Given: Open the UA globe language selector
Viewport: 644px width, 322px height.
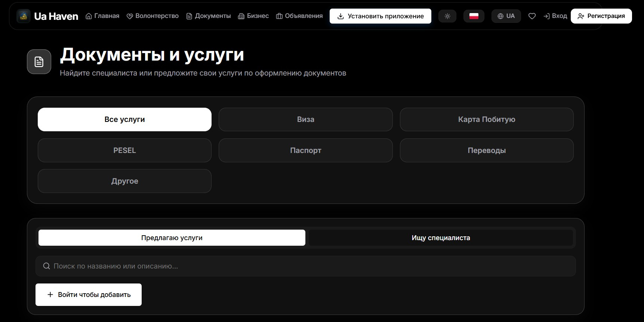Looking at the screenshot, I should tap(506, 16).
